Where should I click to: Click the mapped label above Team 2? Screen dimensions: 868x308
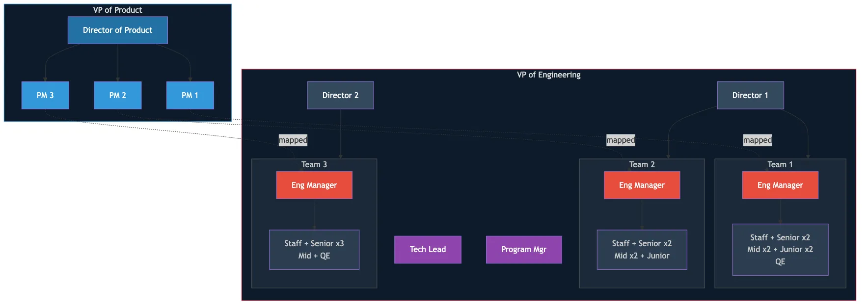pos(621,140)
